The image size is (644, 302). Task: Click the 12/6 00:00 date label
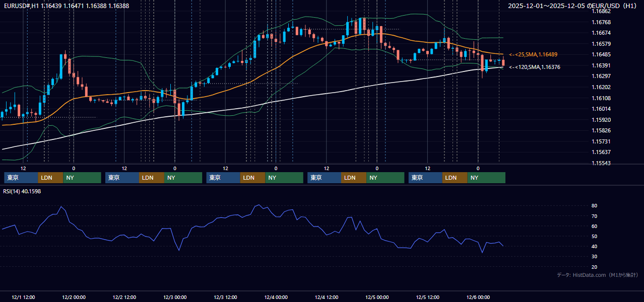pos(478,297)
